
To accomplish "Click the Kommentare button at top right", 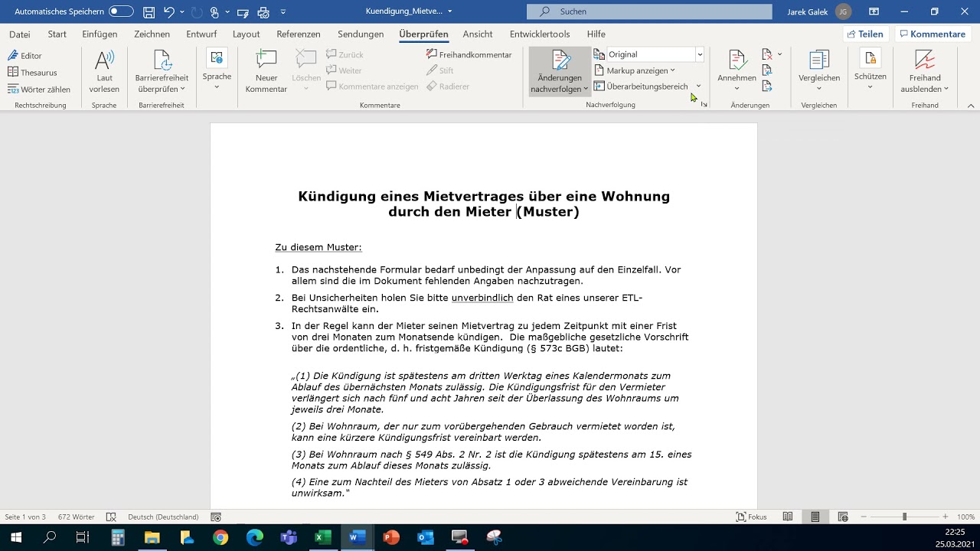I will (x=932, y=34).
